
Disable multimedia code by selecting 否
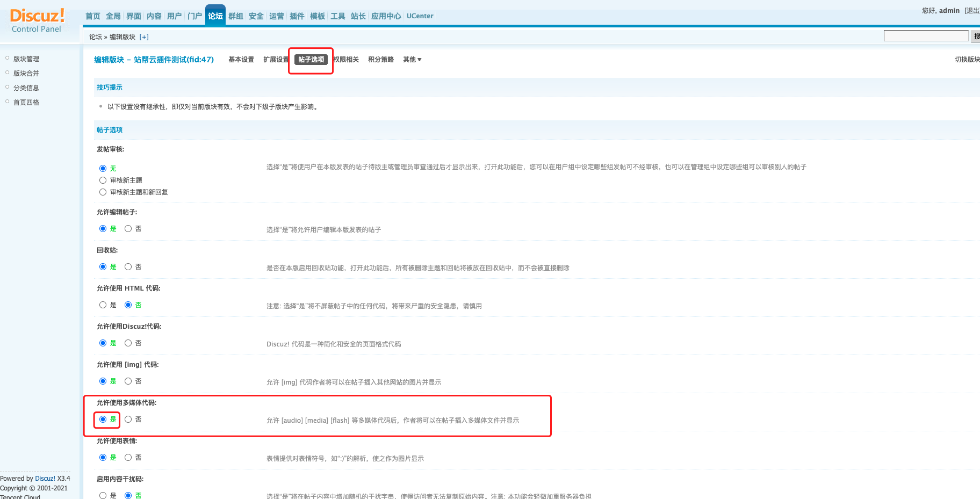[x=128, y=420]
